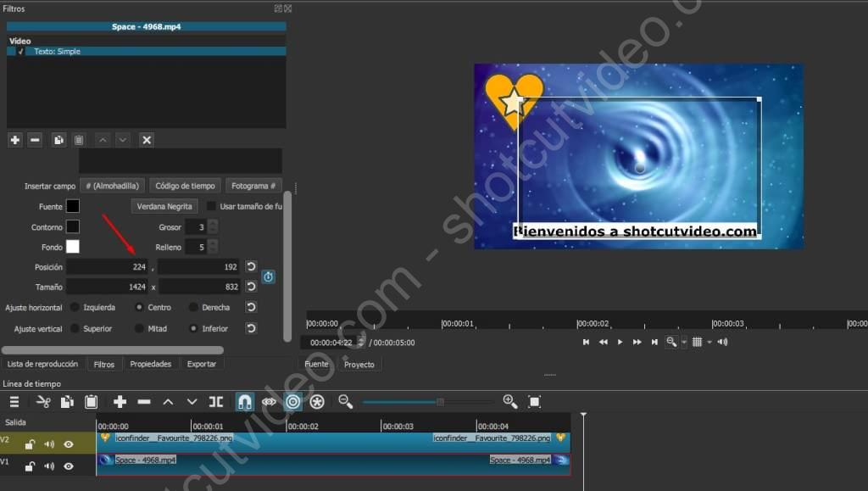Switch to the Propiedades tab
This screenshot has width=868, height=491.
(150, 364)
